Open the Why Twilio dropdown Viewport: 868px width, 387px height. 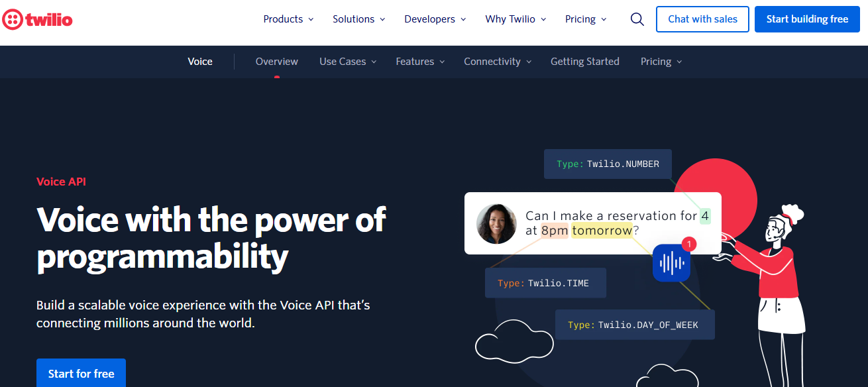(x=515, y=19)
